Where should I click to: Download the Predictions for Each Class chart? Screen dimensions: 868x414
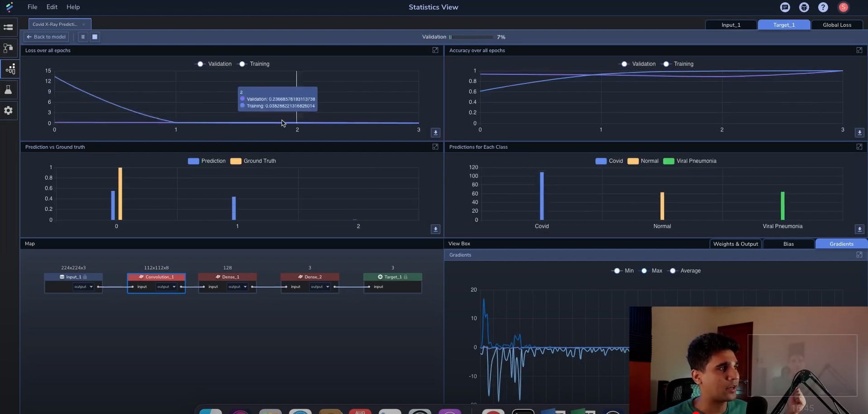point(859,229)
